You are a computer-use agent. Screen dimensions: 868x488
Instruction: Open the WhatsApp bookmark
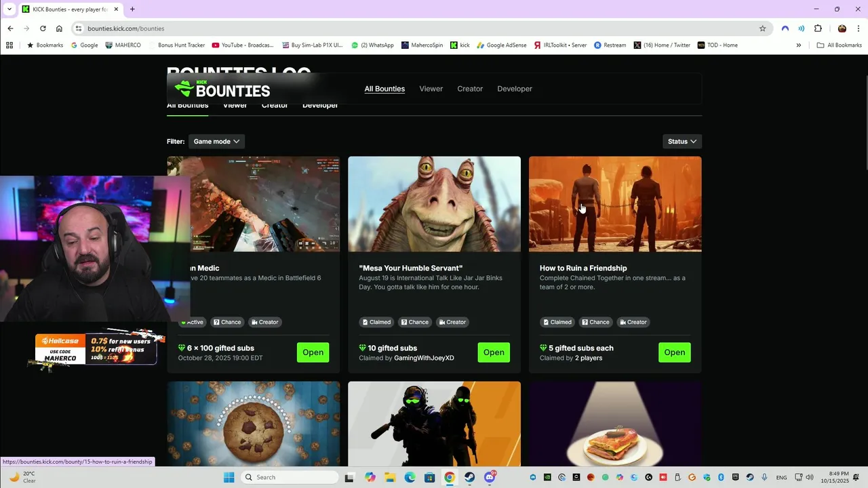(372, 45)
